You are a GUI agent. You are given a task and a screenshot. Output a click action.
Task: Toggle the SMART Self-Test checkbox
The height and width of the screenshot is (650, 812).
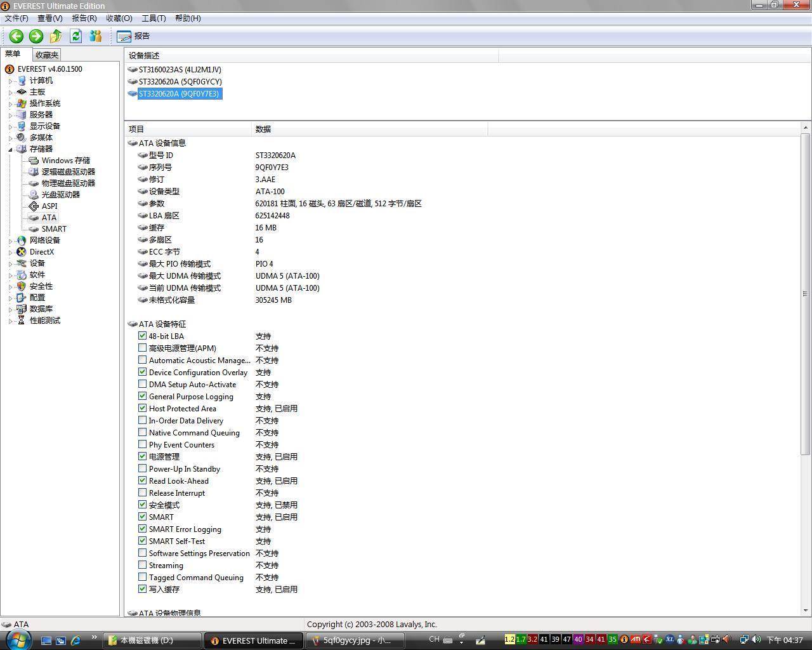142,541
